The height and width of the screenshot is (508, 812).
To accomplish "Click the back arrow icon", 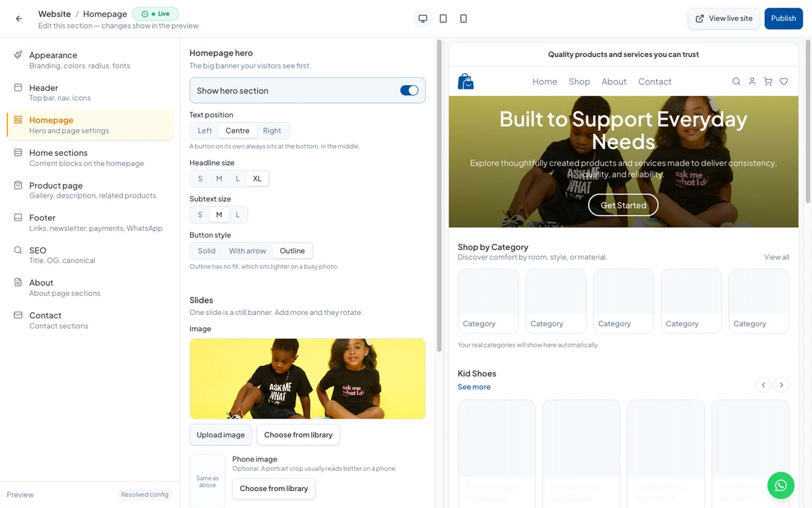I will [x=19, y=19].
